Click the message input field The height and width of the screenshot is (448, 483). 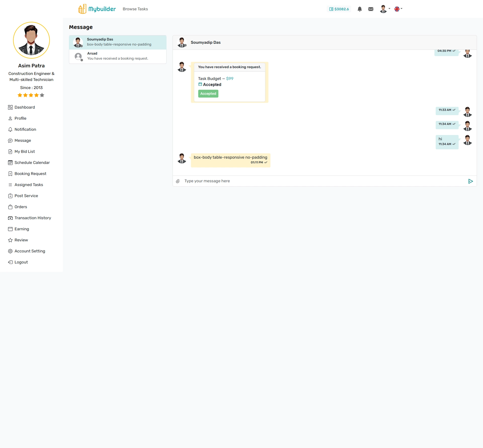coord(322,181)
